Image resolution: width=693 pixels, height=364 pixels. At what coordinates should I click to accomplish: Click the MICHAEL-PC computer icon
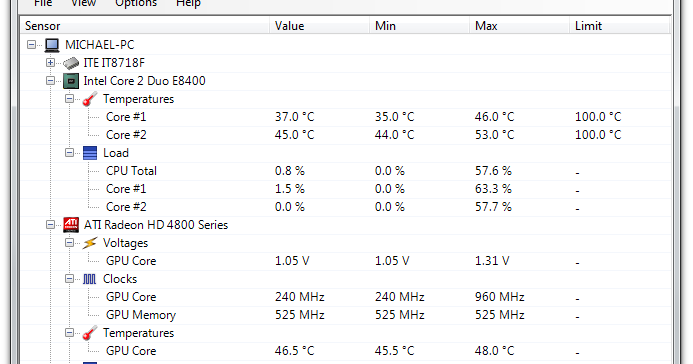[52, 45]
